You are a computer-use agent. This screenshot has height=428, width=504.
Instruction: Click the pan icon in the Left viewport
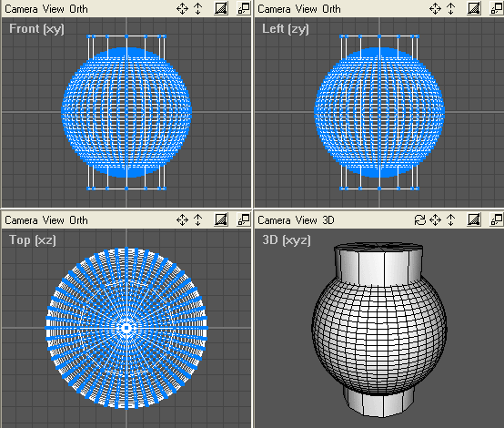(435, 9)
